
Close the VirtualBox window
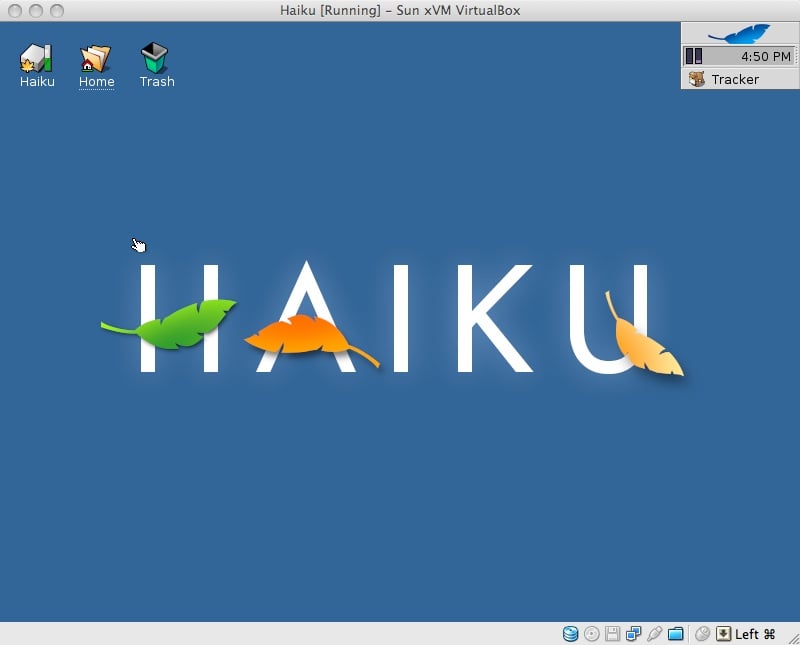[15, 10]
